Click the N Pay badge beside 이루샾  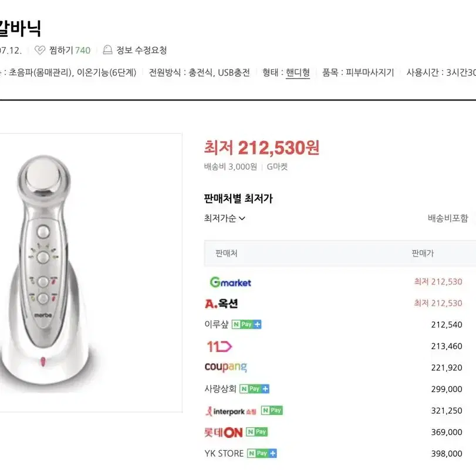click(x=247, y=325)
